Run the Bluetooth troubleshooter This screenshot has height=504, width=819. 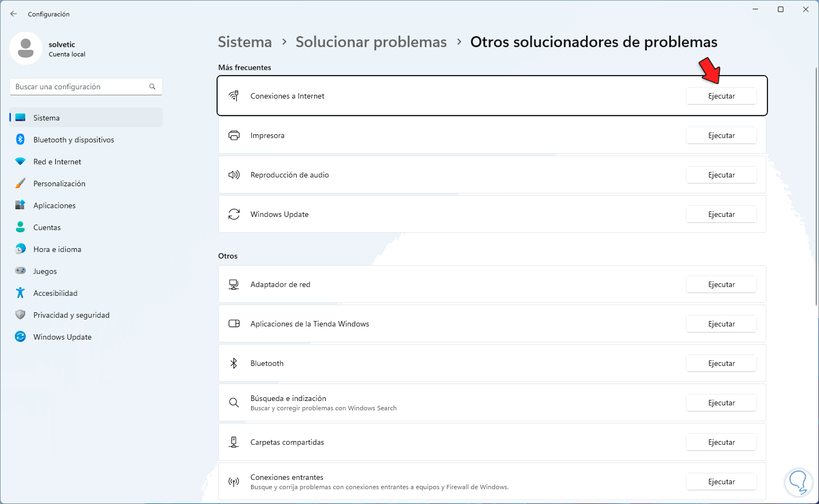tap(721, 363)
